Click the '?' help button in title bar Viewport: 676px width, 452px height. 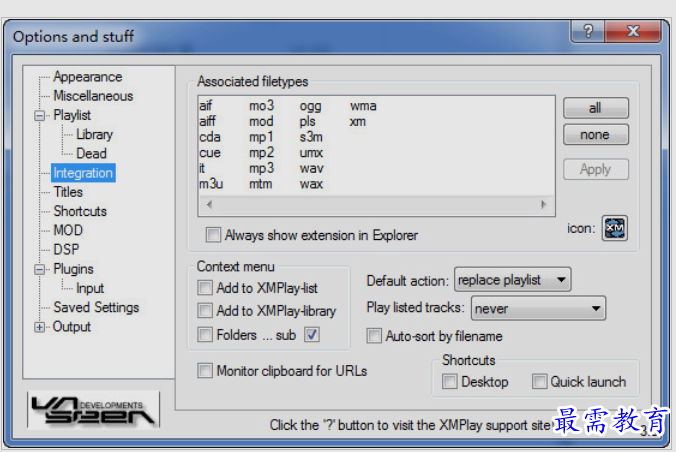click(x=588, y=31)
